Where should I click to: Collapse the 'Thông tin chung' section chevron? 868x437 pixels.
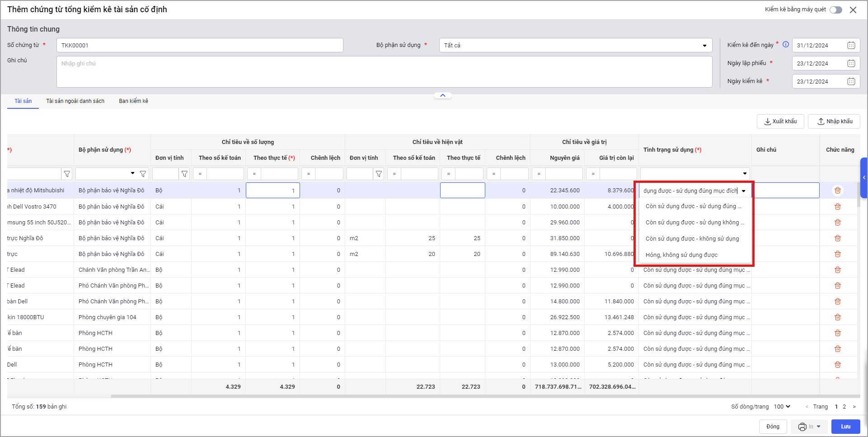point(442,95)
